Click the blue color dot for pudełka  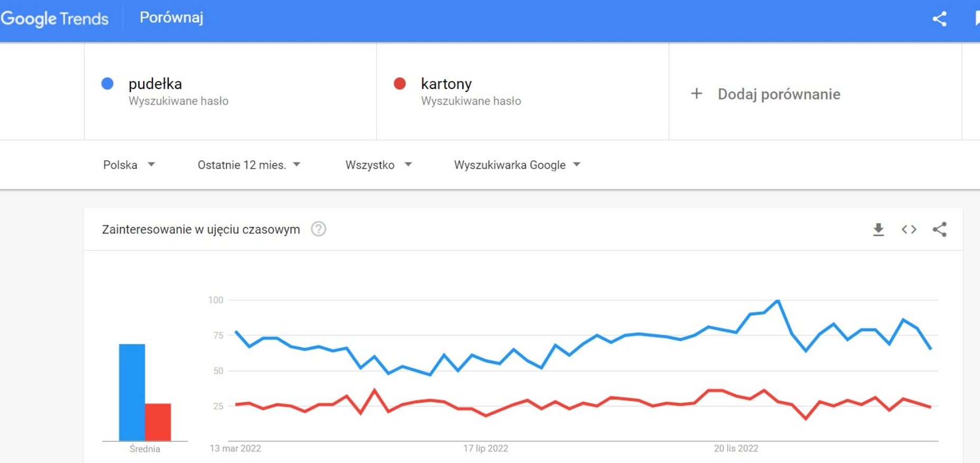tap(107, 84)
